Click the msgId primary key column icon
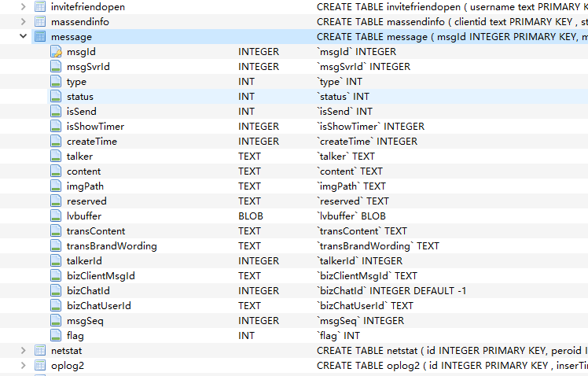The height and width of the screenshot is (376, 588). tap(56, 52)
